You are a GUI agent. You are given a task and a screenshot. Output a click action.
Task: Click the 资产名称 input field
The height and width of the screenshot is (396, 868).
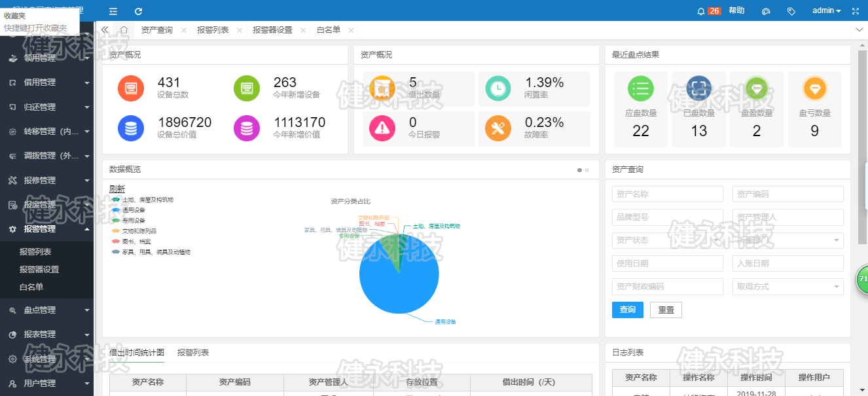[x=667, y=194]
